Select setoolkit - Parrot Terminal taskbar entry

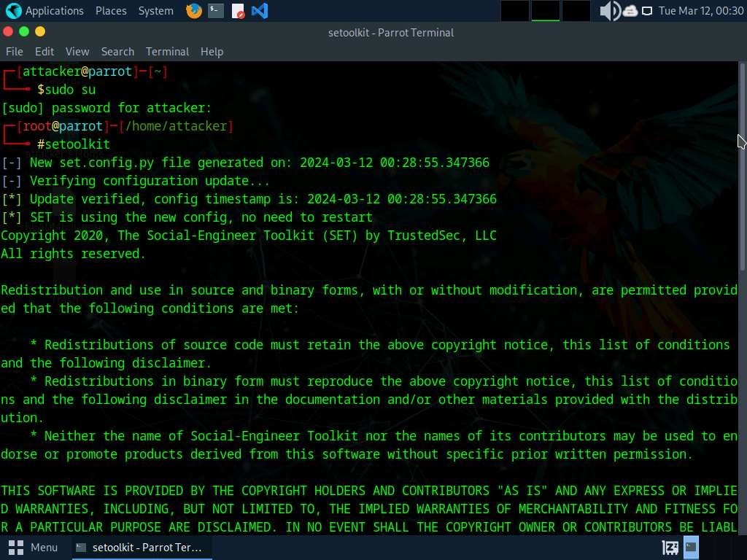pos(139,547)
